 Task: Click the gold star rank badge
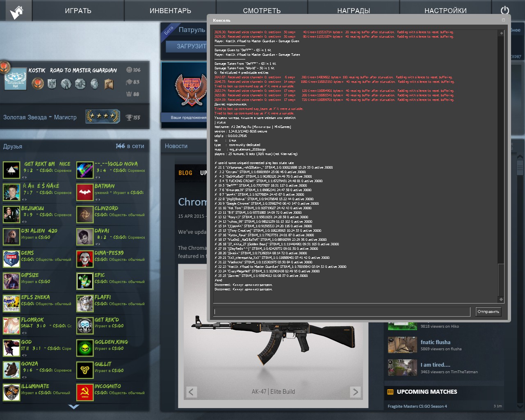click(x=103, y=117)
